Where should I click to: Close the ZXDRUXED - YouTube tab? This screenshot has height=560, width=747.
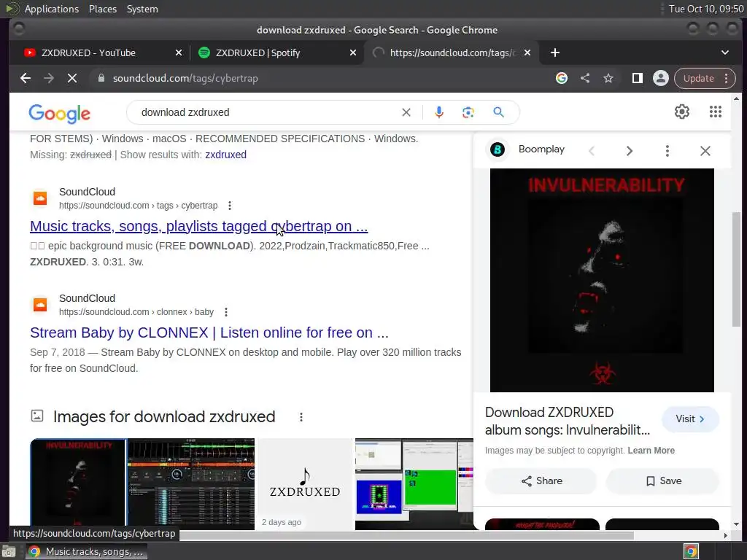179,52
